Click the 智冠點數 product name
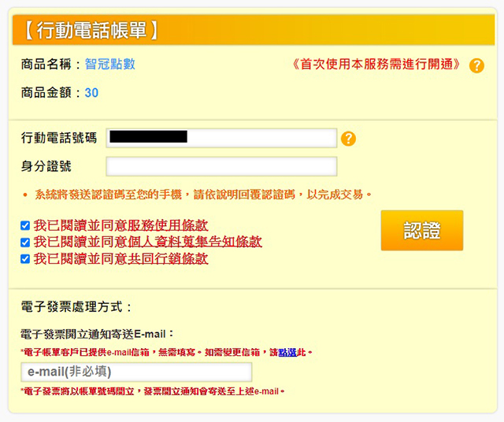504x422 pixels. [x=110, y=65]
